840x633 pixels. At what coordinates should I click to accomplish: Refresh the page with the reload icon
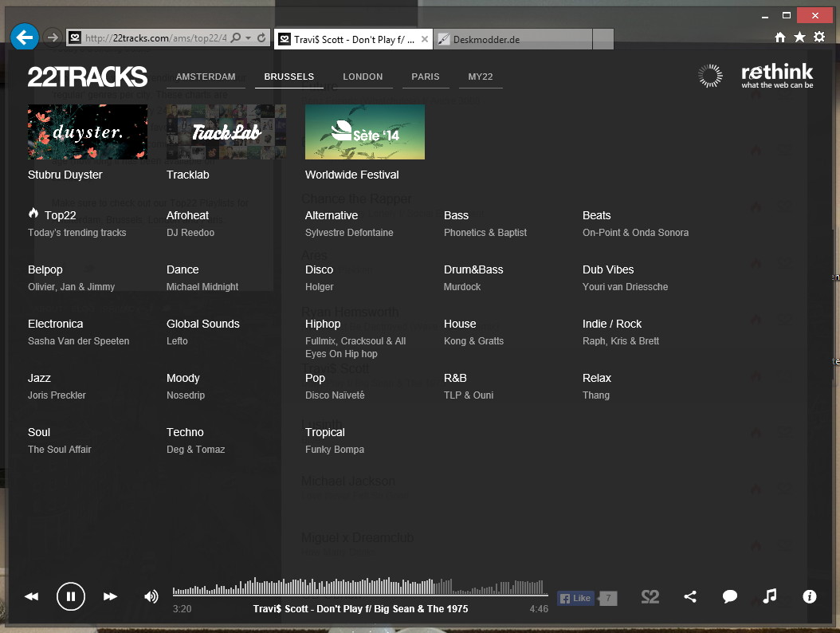point(261,37)
